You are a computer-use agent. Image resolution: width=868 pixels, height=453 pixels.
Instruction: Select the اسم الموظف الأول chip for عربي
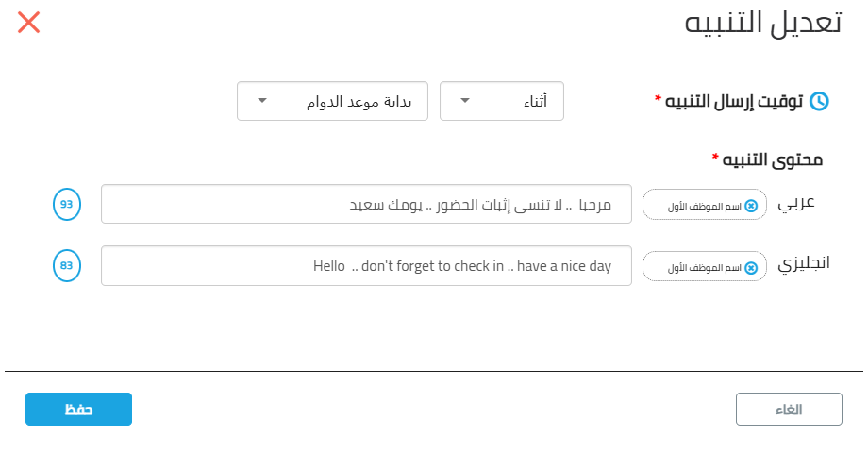(705, 205)
